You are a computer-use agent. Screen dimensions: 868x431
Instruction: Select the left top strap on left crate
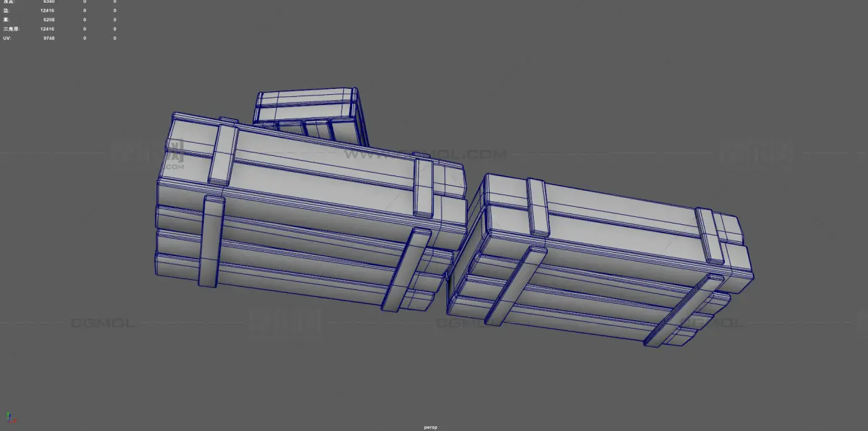pos(223,155)
